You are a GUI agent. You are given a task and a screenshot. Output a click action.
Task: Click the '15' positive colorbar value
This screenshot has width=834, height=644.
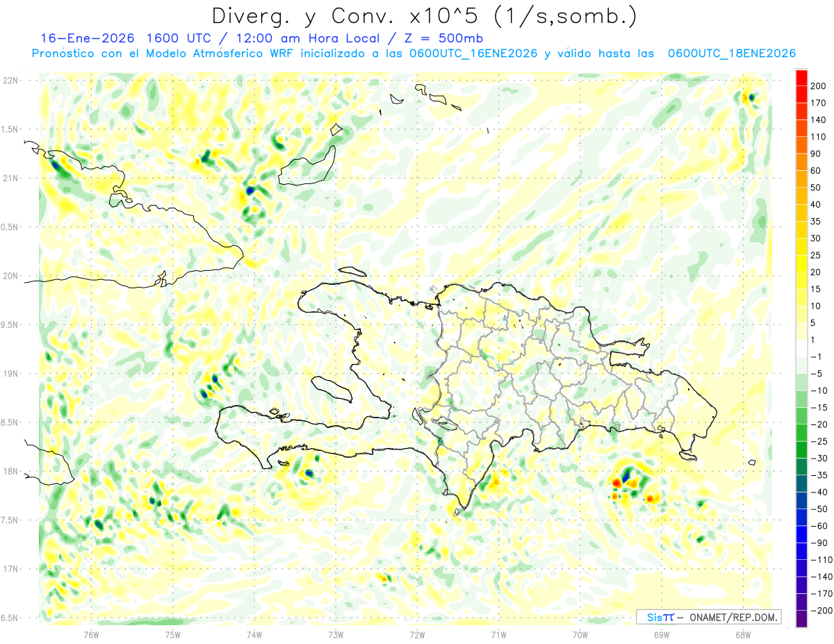815,289
